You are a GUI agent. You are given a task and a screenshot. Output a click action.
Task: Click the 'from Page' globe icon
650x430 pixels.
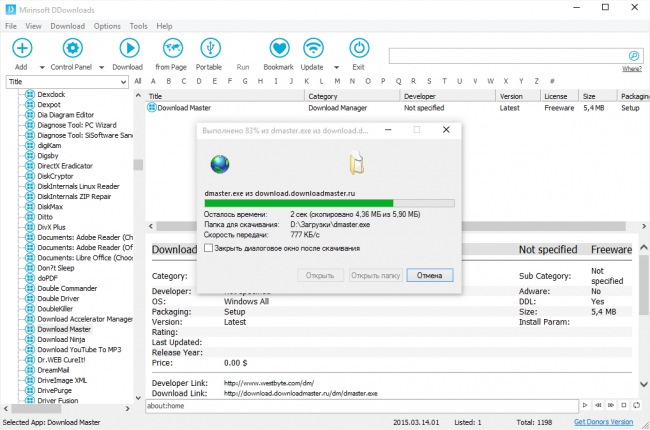pos(172,48)
